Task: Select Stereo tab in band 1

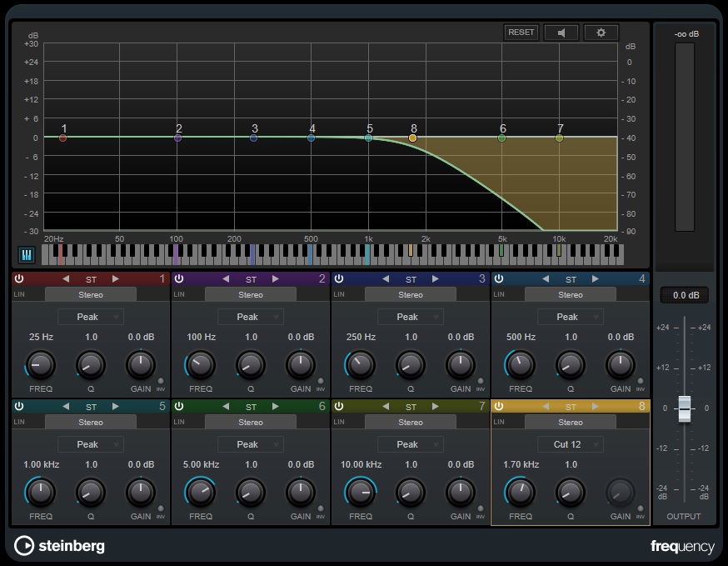Action: (91, 294)
